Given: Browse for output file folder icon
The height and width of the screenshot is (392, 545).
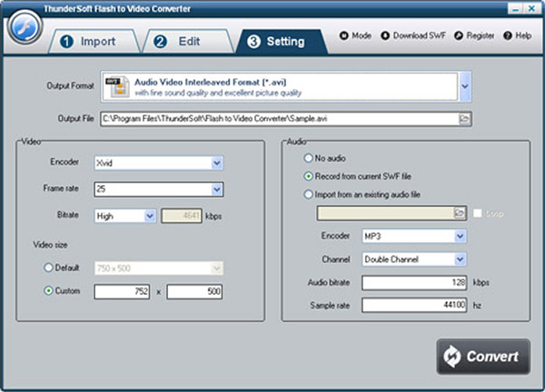Looking at the screenshot, I should click(464, 119).
